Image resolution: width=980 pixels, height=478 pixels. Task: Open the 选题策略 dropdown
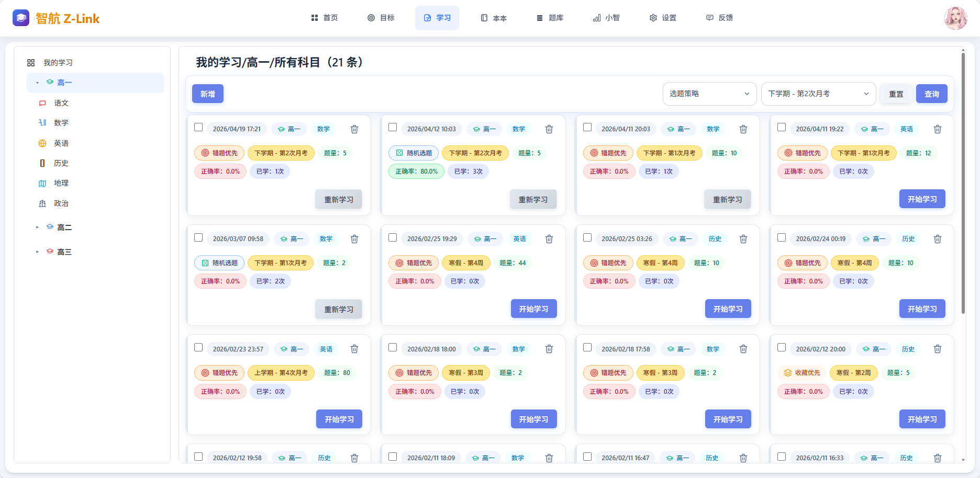(709, 94)
